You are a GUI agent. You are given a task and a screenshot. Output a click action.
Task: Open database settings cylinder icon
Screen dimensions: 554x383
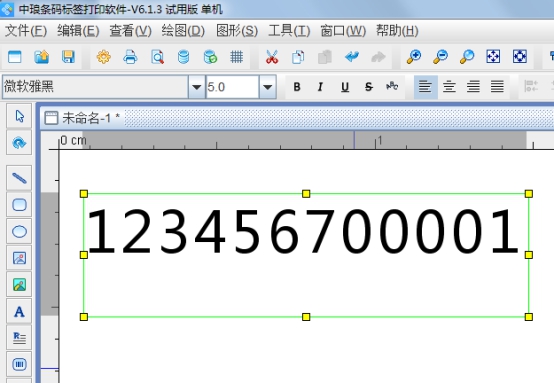point(183,57)
